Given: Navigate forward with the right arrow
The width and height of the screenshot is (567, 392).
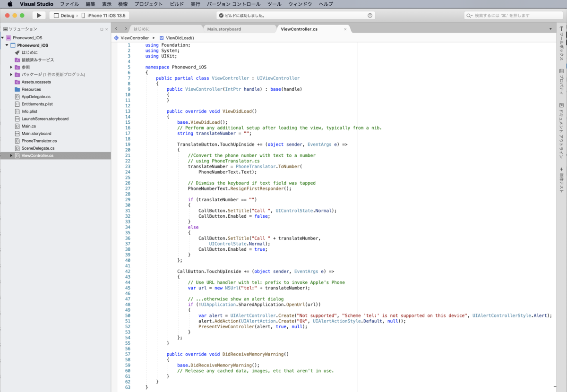Looking at the screenshot, I should pyautogui.click(x=126, y=29).
